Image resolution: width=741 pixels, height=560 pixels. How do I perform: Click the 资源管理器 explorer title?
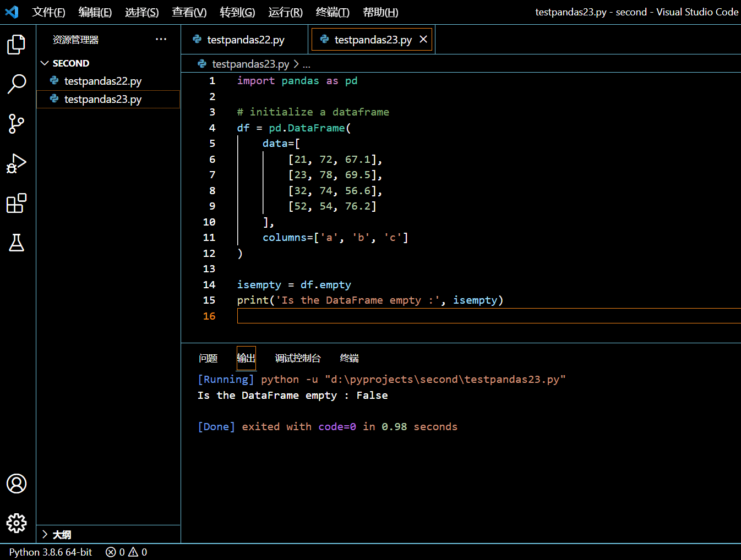(x=75, y=40)
